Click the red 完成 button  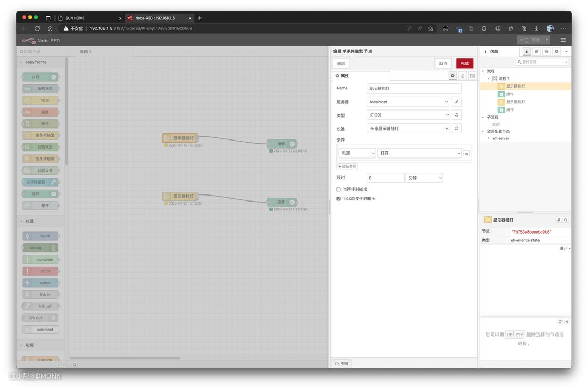point(464,63)
